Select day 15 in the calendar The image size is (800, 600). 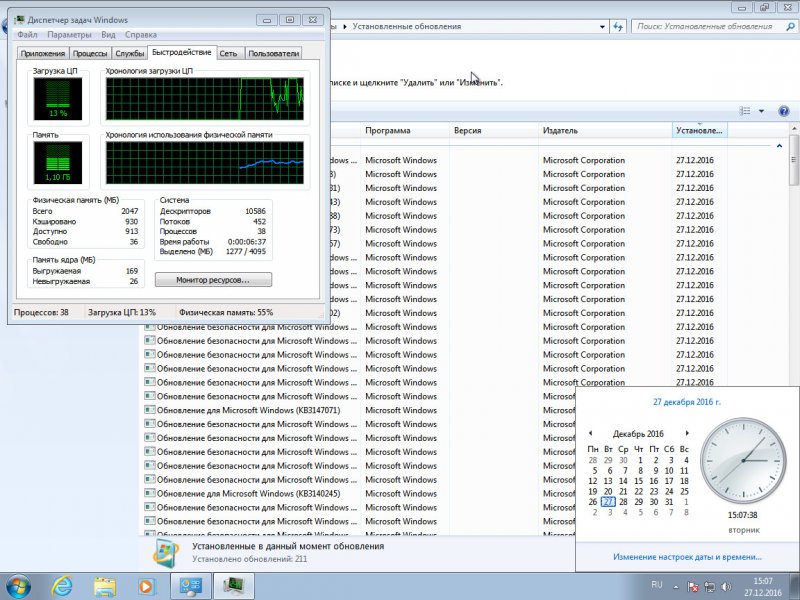(638, 481)
